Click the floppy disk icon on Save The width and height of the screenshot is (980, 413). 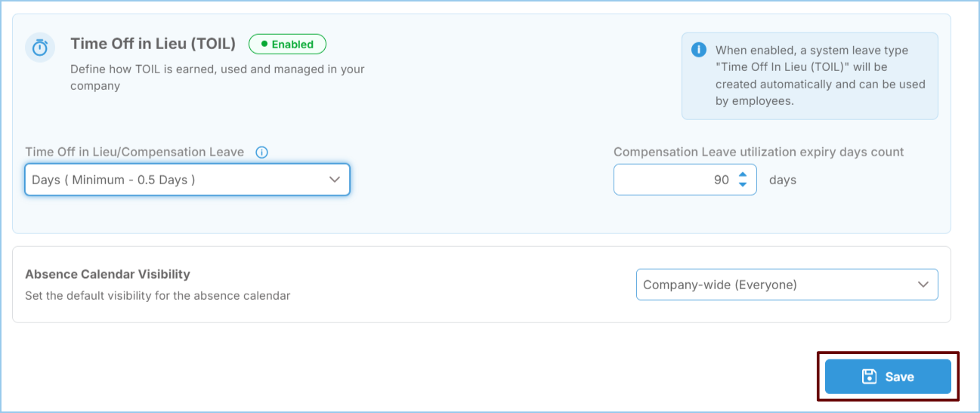870,377
